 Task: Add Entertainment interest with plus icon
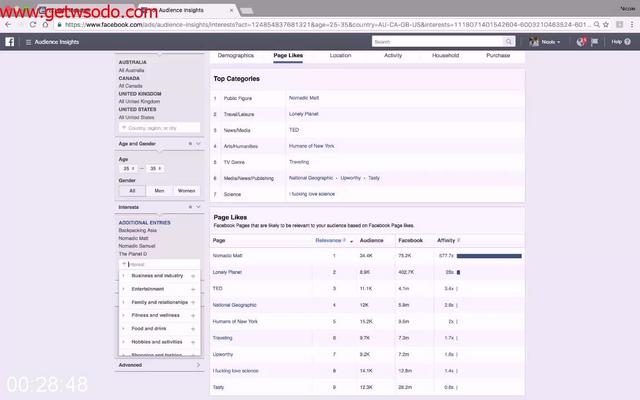coord(193,289)
